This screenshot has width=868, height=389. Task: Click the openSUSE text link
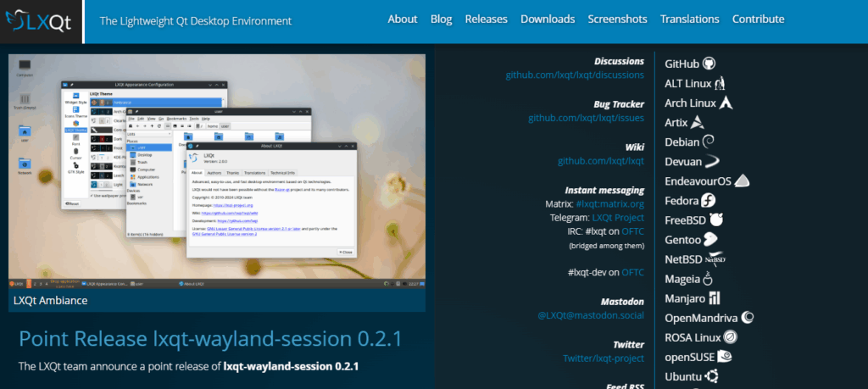pyautogui.click(x=690, y=358)
